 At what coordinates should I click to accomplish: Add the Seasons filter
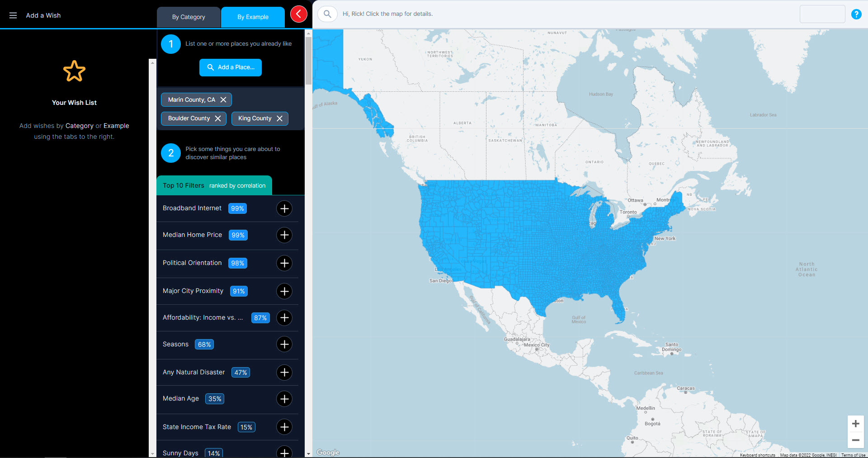(x=284, y=345)
